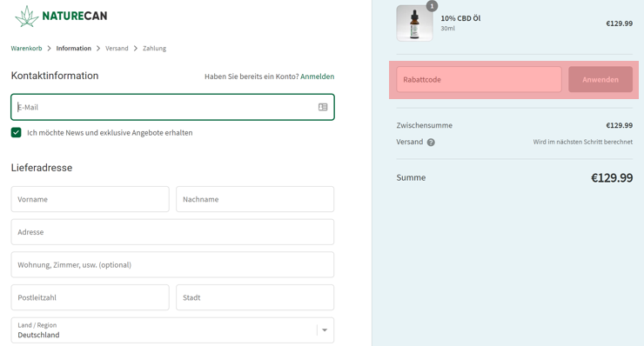Click the Zwischensumme label

click(x=425, y=125)
